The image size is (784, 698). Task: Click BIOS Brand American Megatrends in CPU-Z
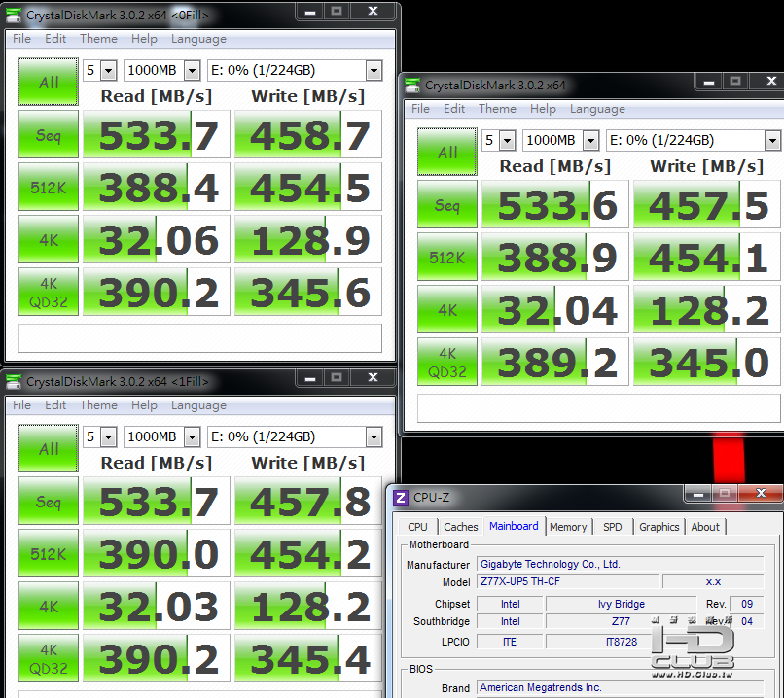click(620, 688)
